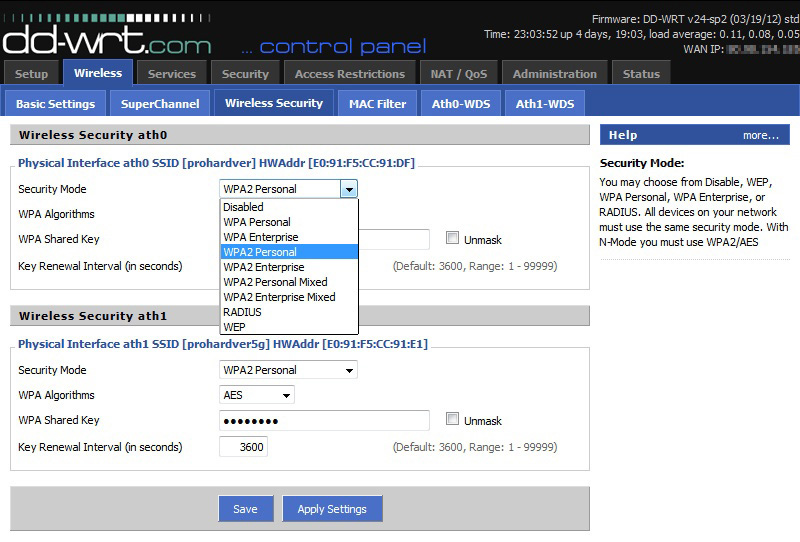Click ath1 default range hint text
800x542 pixels.
point(475,447)
